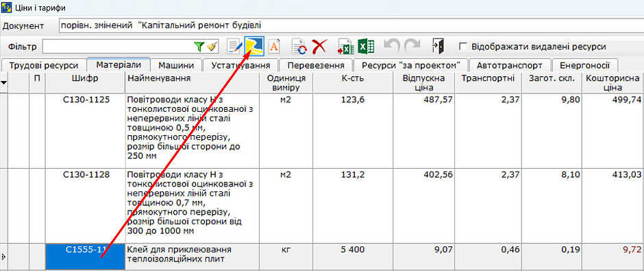
Task: Switch to Трудові ресурси tab
Action: pyautogui.click(x=44, y=66)
